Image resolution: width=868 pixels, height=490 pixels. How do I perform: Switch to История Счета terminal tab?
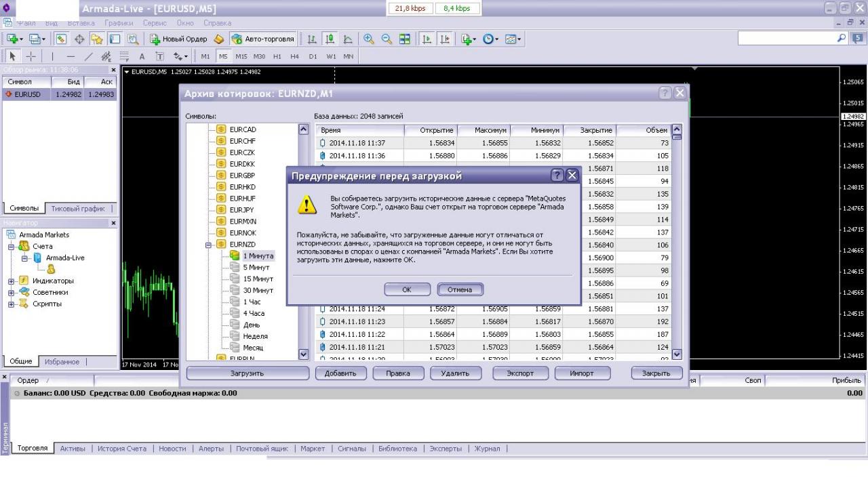tap(122, 449)
